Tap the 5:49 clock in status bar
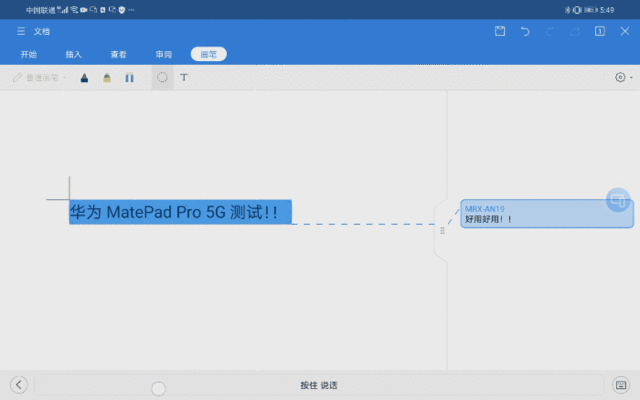The width and height of the screenshot is (640, 400). [x=607, y=10]
